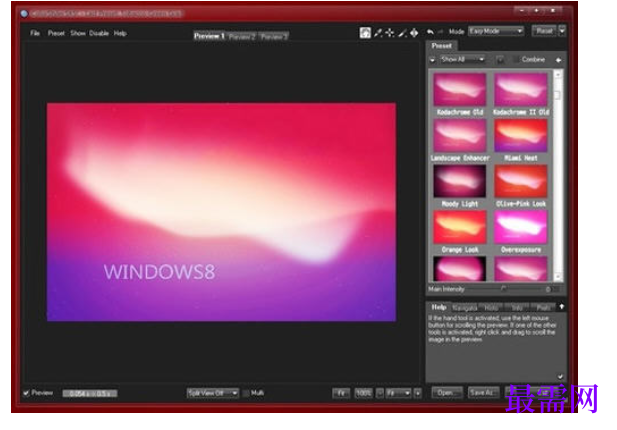Screen dimensions: 617x430
Task: Select the last tab right of Info
Action: point(543,308)
